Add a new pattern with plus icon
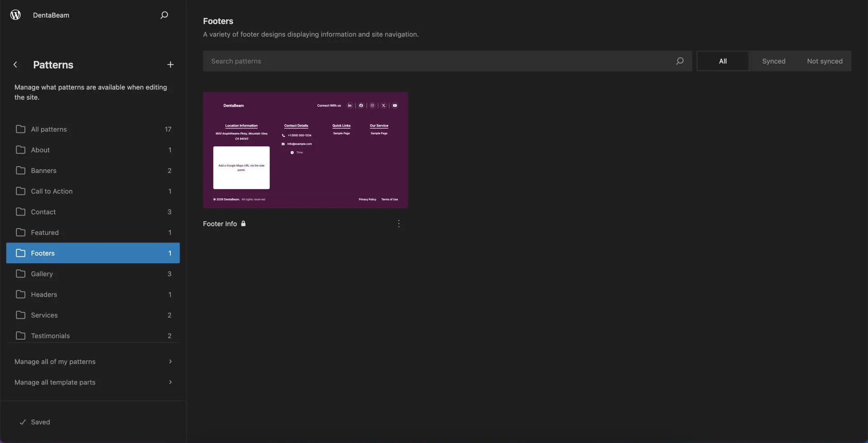The height and width of the screenshot is (443, 868). (170, 65)
